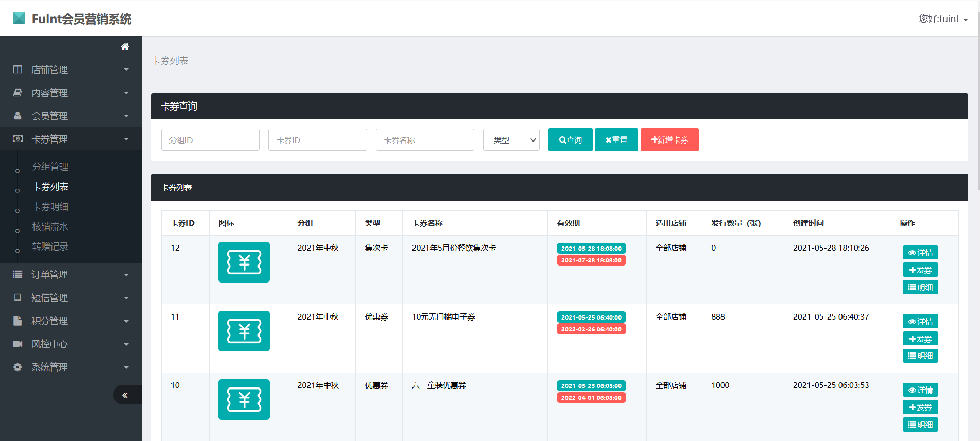This screenshot has width=980, height=441.
Task: Click the 系统管理 gear icon
Action: 18,367
